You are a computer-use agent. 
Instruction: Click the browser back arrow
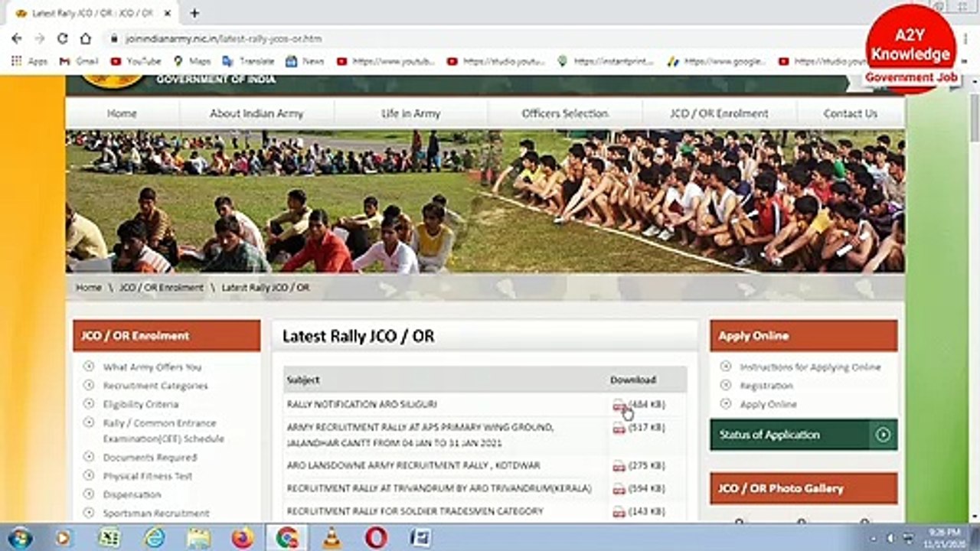17,38
